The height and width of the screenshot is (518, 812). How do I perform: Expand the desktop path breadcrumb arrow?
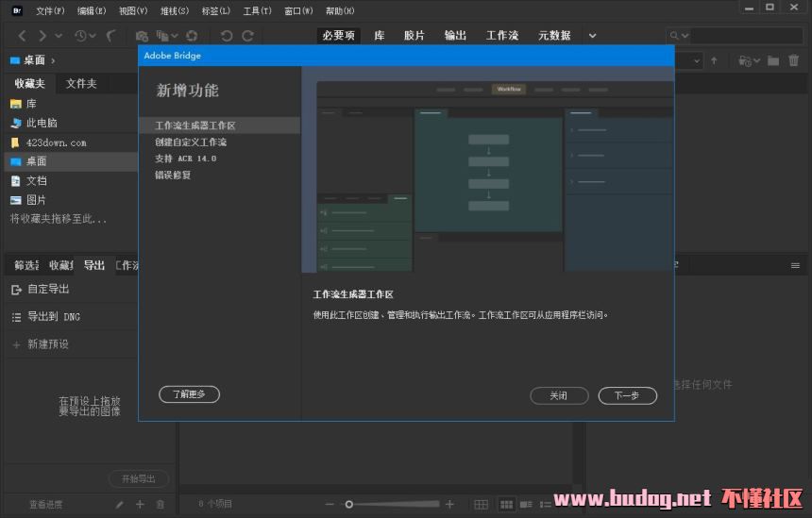coord(53,60)
